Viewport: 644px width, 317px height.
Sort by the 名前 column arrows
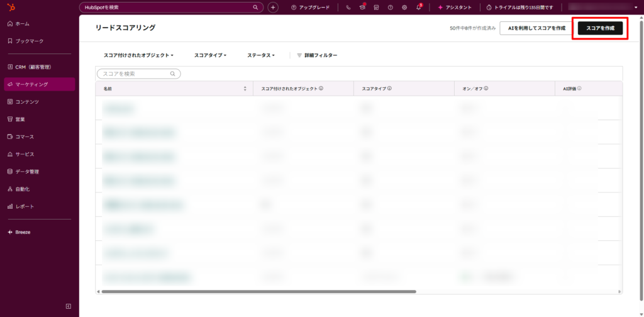click(245, 89)
